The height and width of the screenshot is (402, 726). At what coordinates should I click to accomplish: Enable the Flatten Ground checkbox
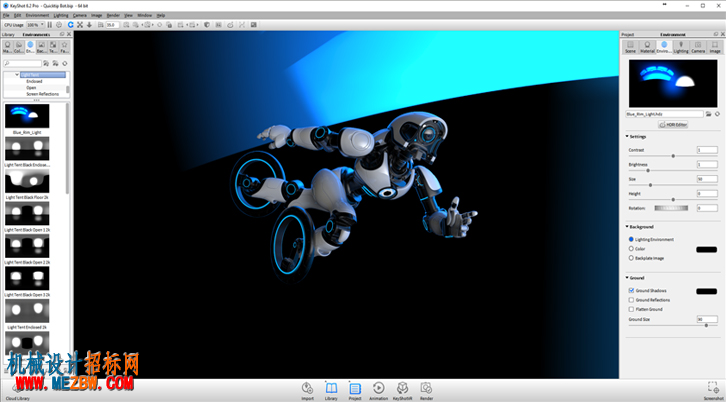coord(631,309)
